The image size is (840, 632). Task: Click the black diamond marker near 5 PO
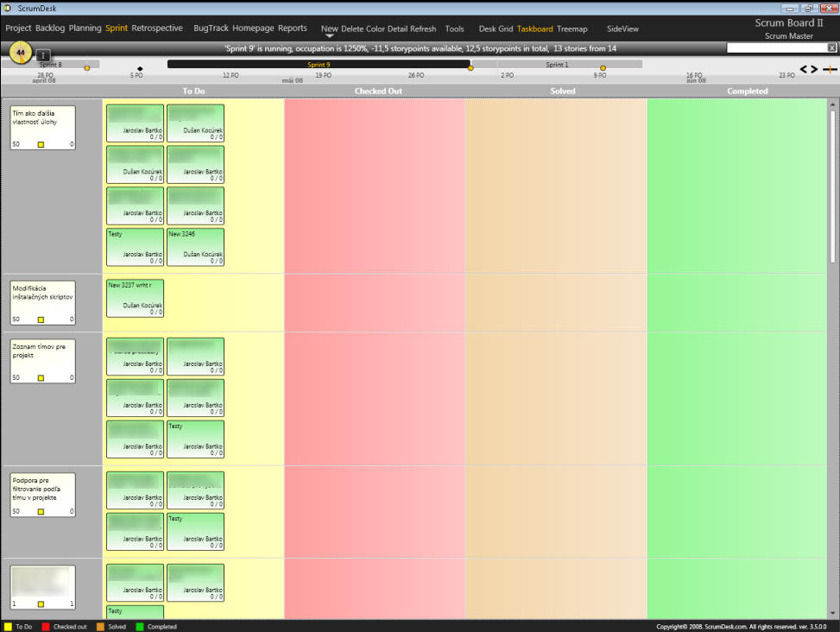click(x=140, y=68)
